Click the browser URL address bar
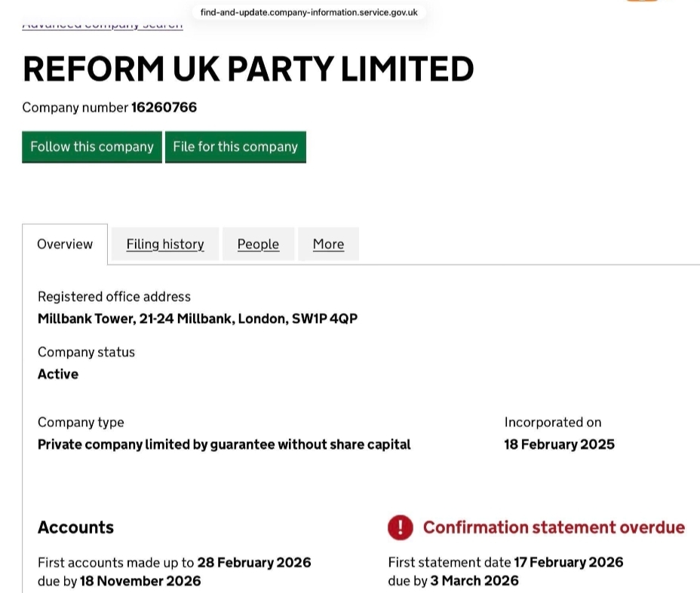 [309, 13]
